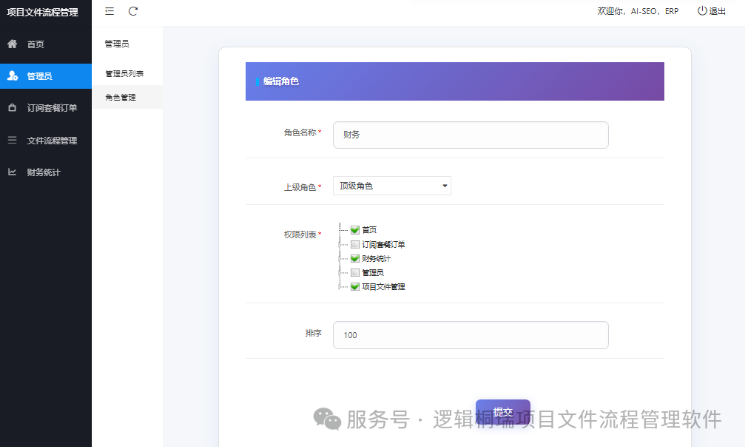
Task: Click the list icon beside 文件流程管理
Action: (x=12, y=140)
